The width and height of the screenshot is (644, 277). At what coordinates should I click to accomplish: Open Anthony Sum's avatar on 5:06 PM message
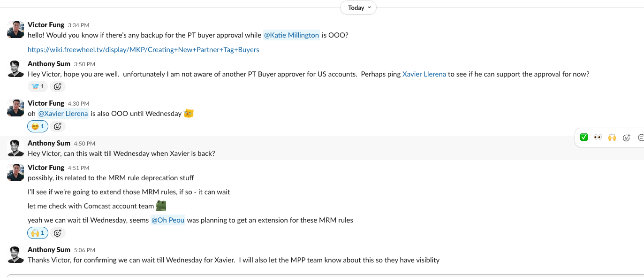click(x=16, y=254)
